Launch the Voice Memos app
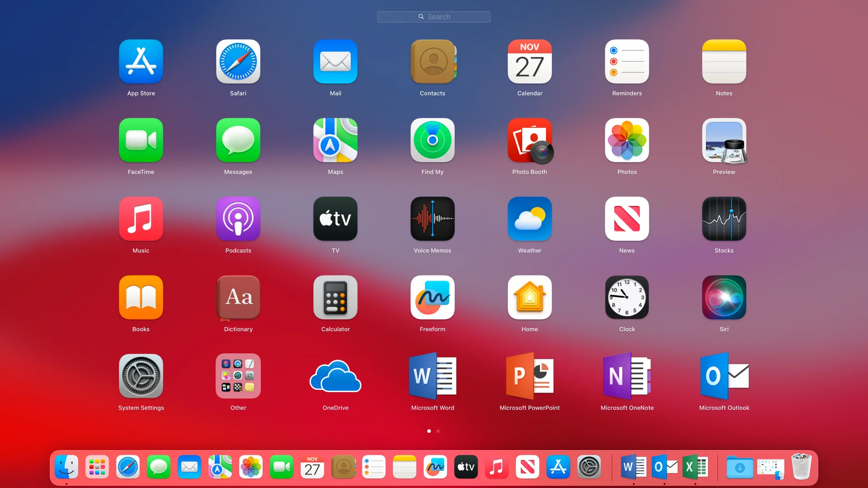The image size is (868, 488). pos(433,219)
